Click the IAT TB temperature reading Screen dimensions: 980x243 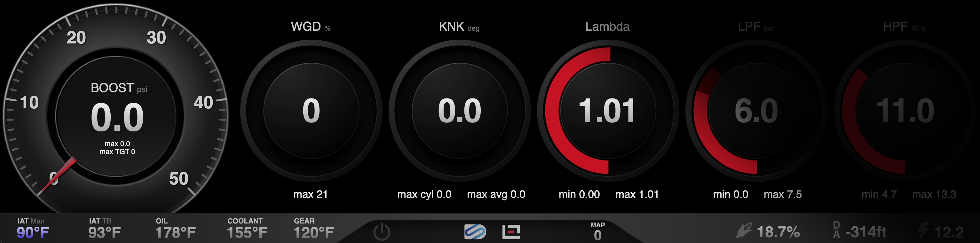104,232
